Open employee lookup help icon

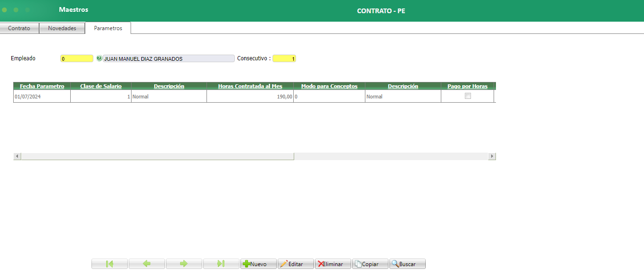pyautogui.click(x=99, y=58)
